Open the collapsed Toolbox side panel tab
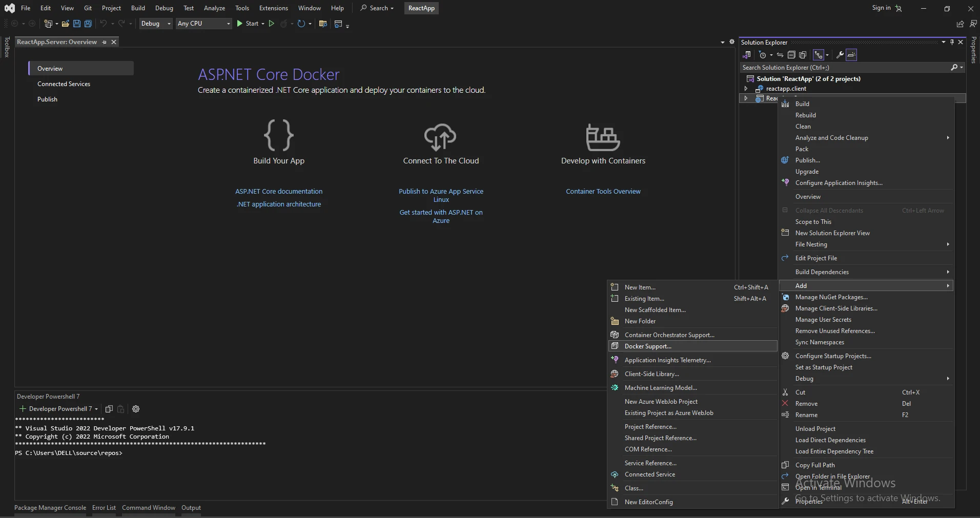The height and width of the screenshot is (518, 980). 7,47
